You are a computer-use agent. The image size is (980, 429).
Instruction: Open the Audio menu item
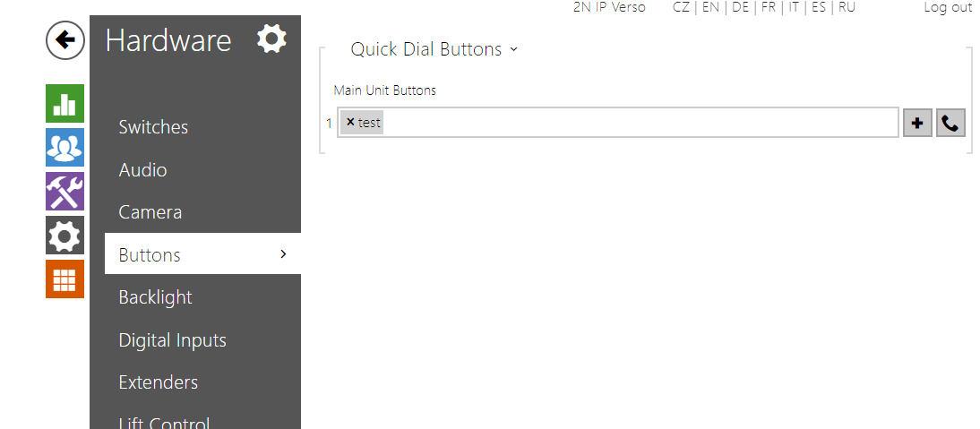point(142,170)
